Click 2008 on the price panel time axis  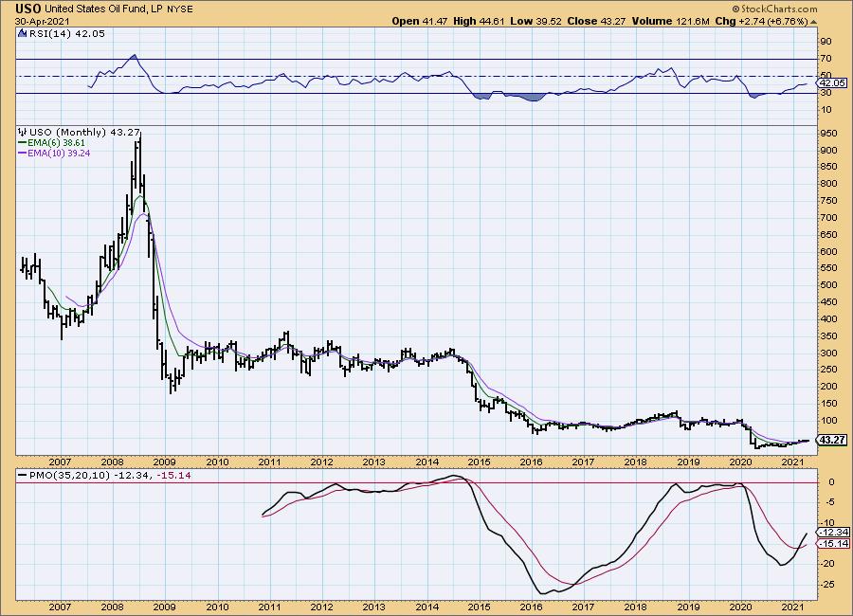[112, 462]
